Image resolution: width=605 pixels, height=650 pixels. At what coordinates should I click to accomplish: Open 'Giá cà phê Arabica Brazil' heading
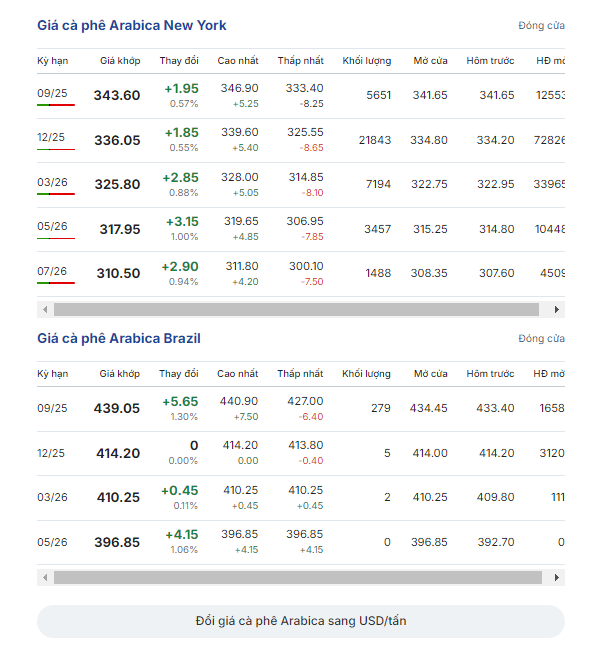[119, 338]
